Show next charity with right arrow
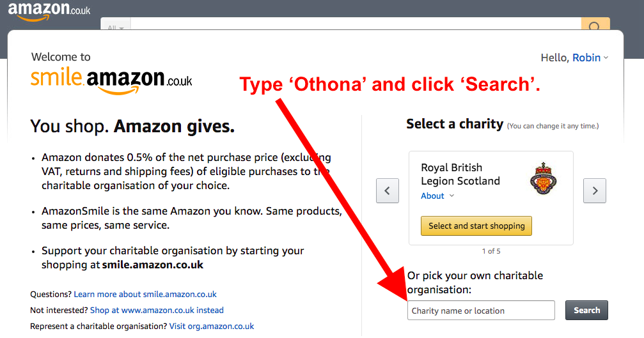644x338 pixels. click(x=595, y=191)
